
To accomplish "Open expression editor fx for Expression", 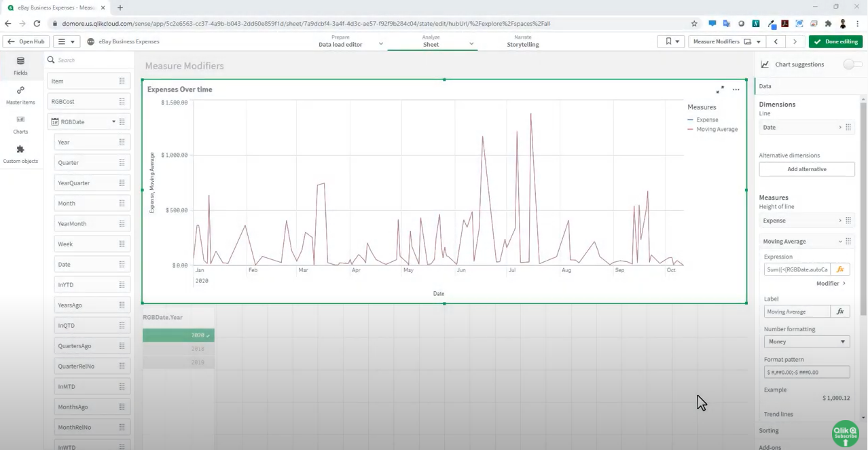I will coord(840,269).
